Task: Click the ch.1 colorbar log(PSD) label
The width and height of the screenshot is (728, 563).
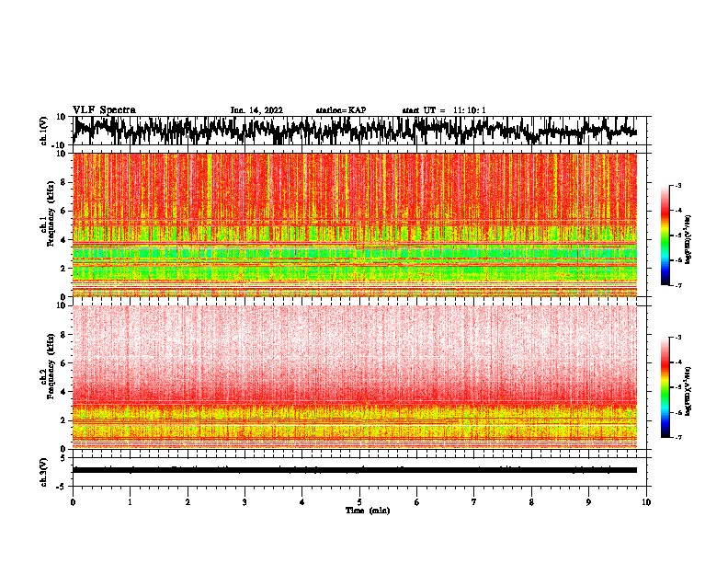Action: pyautogui.click(x=688, y=240)
